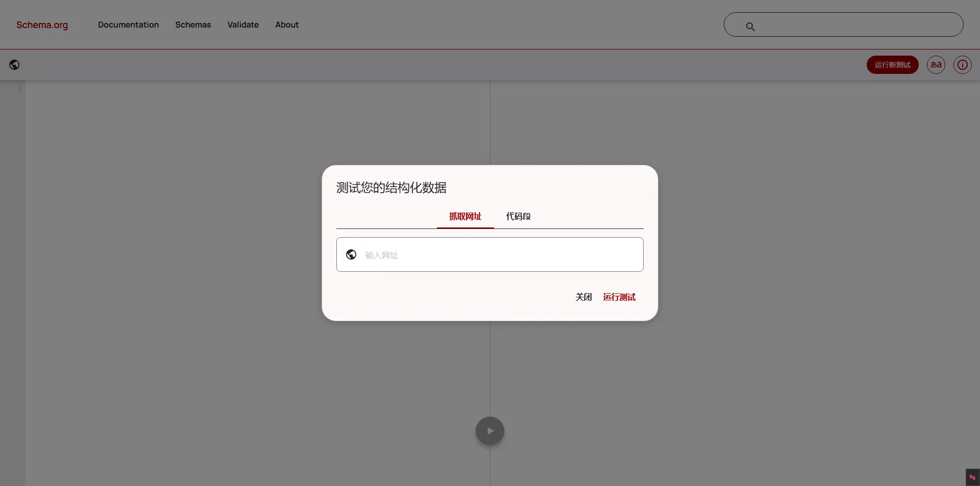Screen dimensions: 980x486
Task: Click 运行测试 in the dialog
Action: (x=619, y=297)
